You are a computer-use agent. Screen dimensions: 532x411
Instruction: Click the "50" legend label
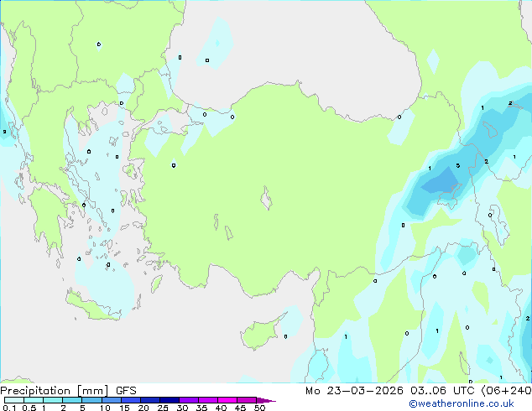click(x=259, y=408)
